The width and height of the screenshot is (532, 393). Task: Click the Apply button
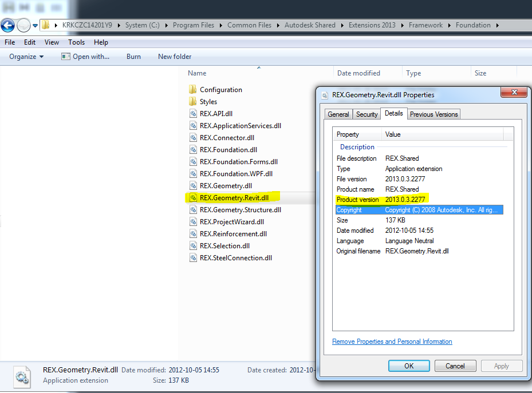(501, 366)
